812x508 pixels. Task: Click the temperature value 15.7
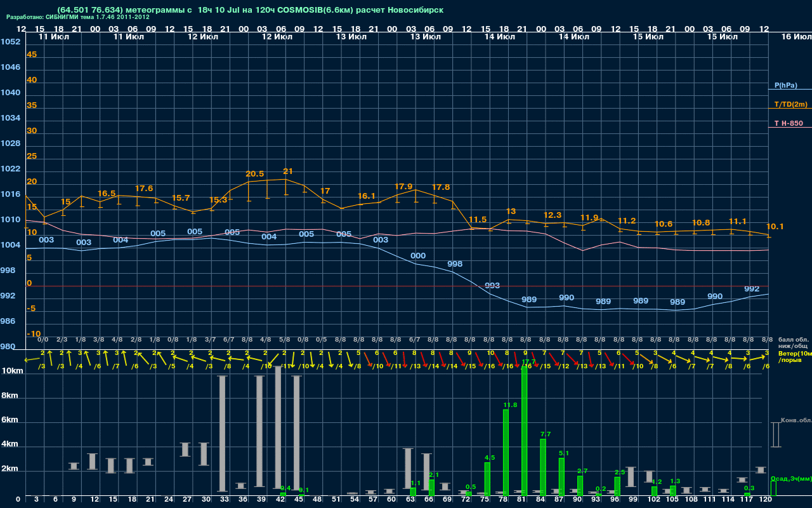[181, 198]
